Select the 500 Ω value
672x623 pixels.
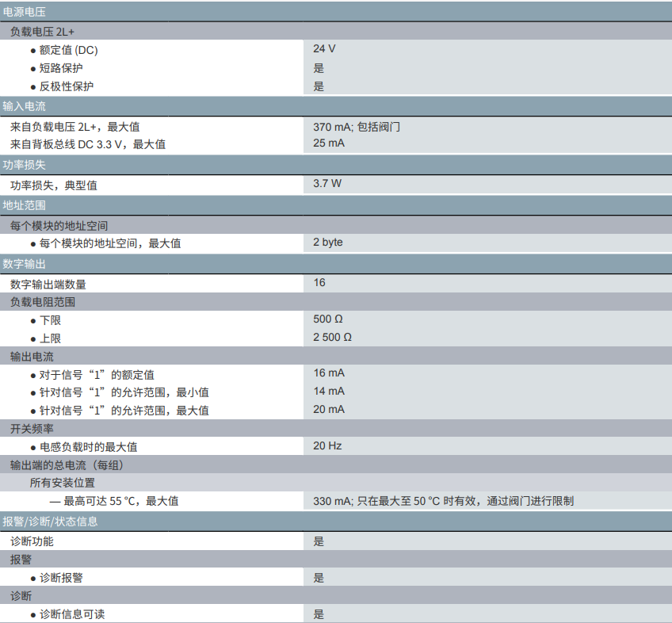328,319
